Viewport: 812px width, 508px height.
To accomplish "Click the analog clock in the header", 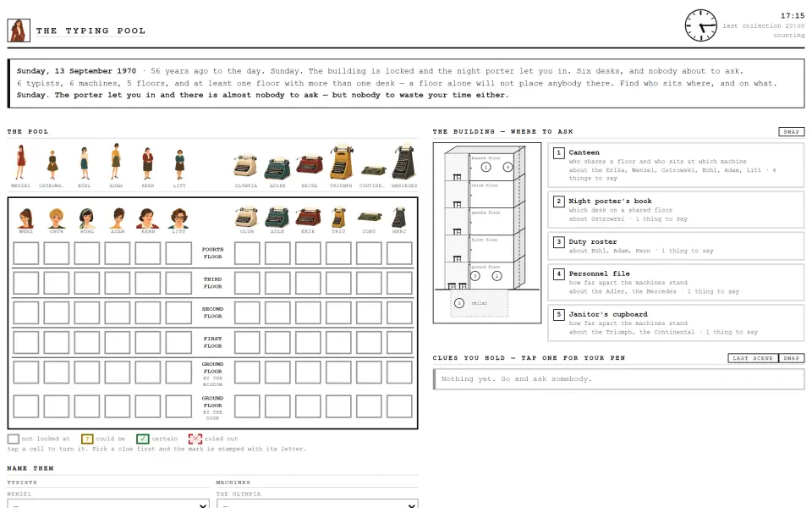I will click(701, 25).
